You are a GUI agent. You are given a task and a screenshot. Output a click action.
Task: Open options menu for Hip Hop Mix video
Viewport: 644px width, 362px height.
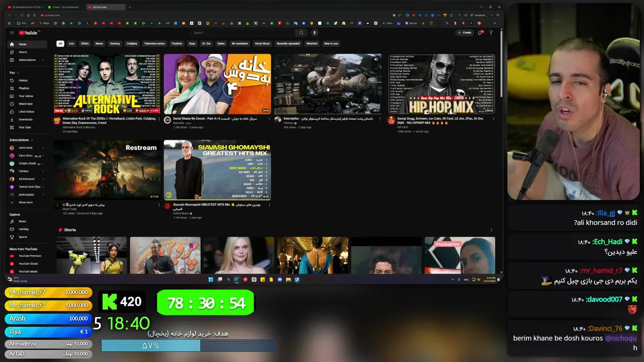tap(493, 119)
